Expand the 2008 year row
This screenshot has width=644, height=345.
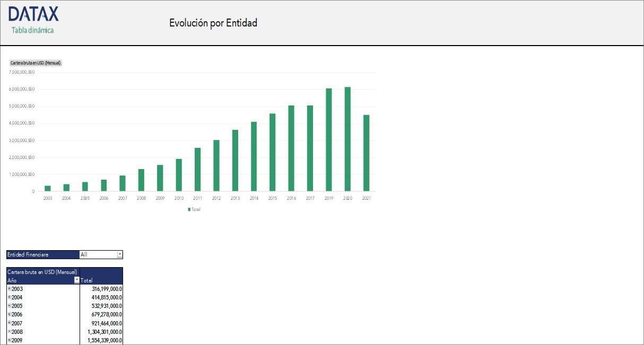click(9, 332)
